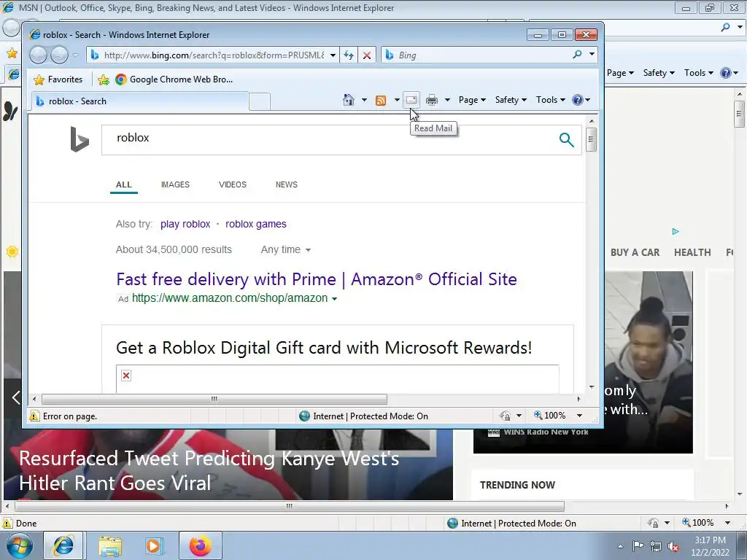Switch to the VIDEOS results tab
The height and width of the screenshot is (560, 747).
(x=233, y=184)
